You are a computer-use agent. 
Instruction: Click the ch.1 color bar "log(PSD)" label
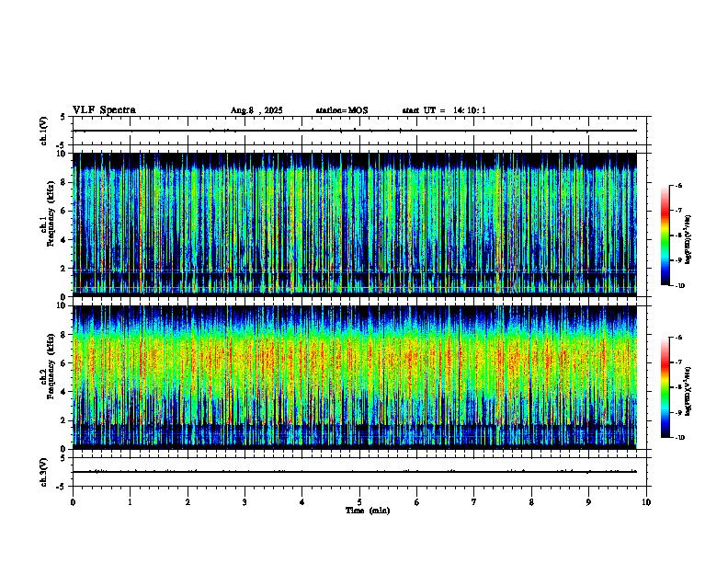click(688, 240)
